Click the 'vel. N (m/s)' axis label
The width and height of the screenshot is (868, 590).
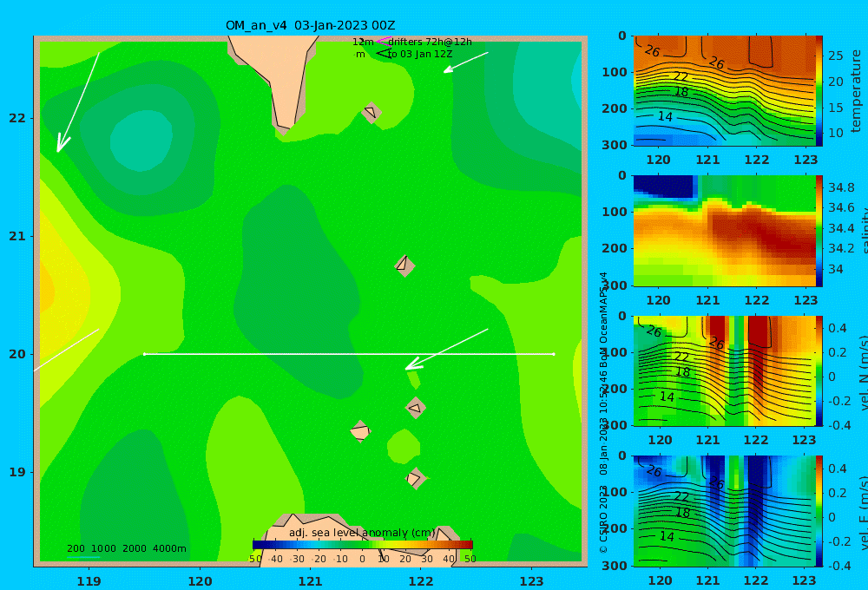(864, 372)
